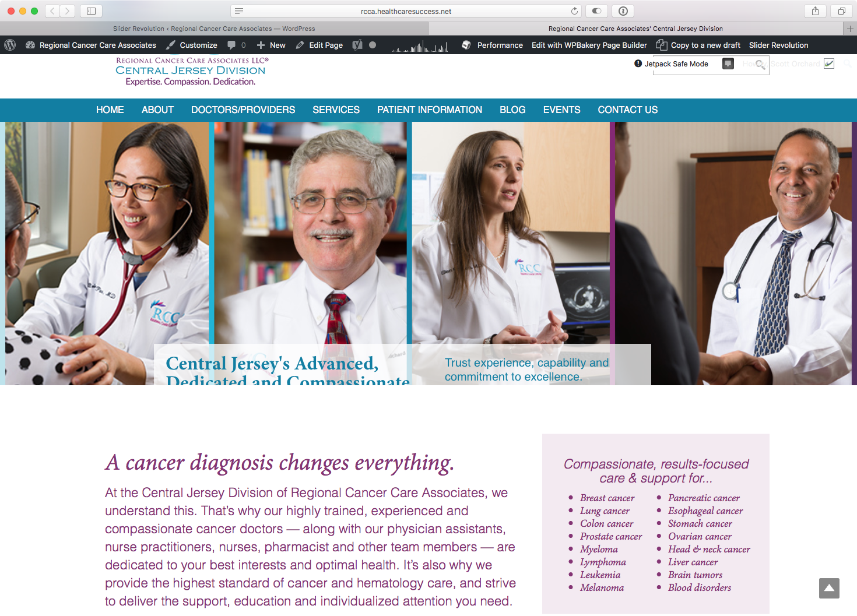The height and width of the screenshot is (616, 857).
Task: Go forward with Safari's forward arrow
Action: click(x=68, y=11)
